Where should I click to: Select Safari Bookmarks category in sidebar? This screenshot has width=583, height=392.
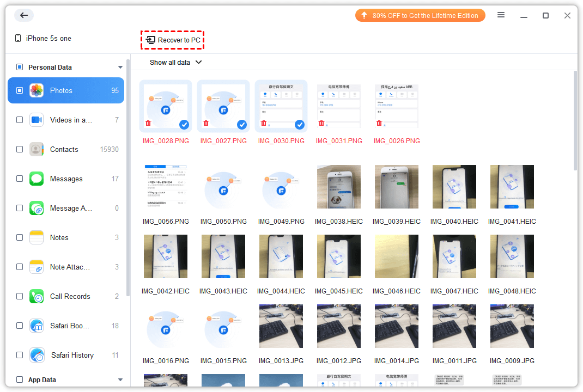point(69,326)
